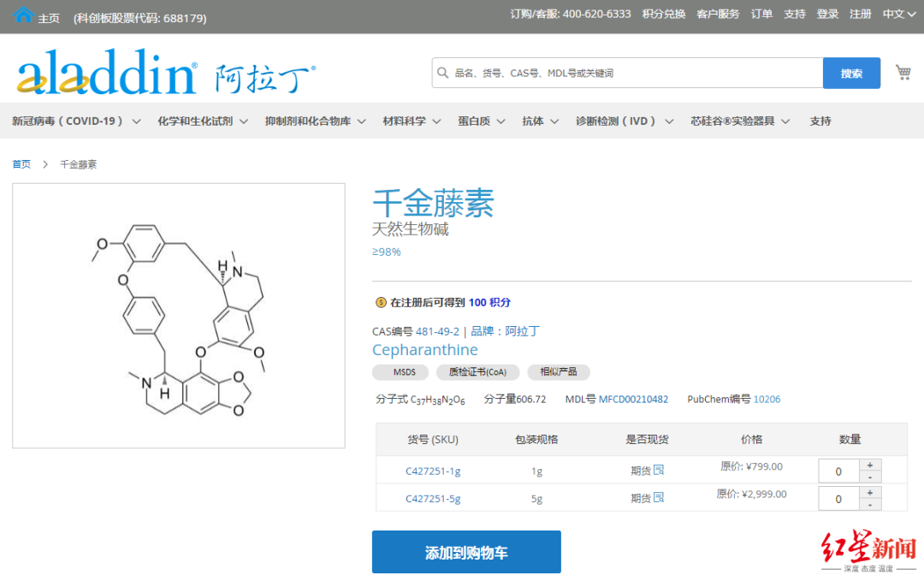Click the blue 搜索 button
This screenshot has height=581, width=924.
pos(851,73)
